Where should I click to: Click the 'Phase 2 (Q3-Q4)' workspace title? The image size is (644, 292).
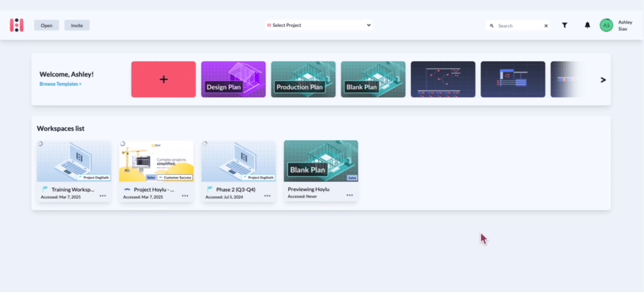[236, 190]
